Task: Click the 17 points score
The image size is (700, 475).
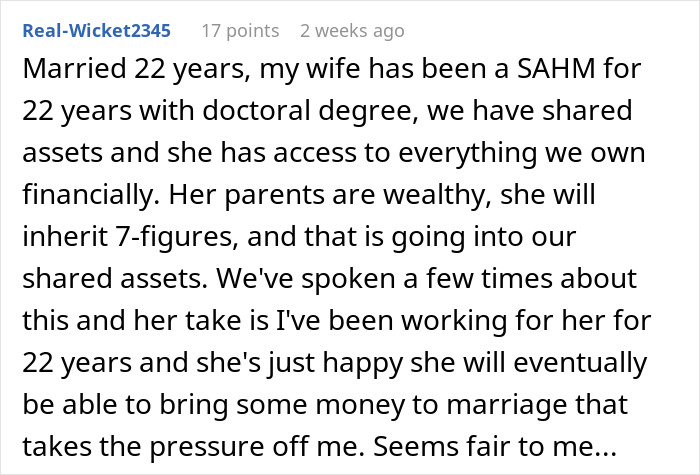Action: [238, 30]
